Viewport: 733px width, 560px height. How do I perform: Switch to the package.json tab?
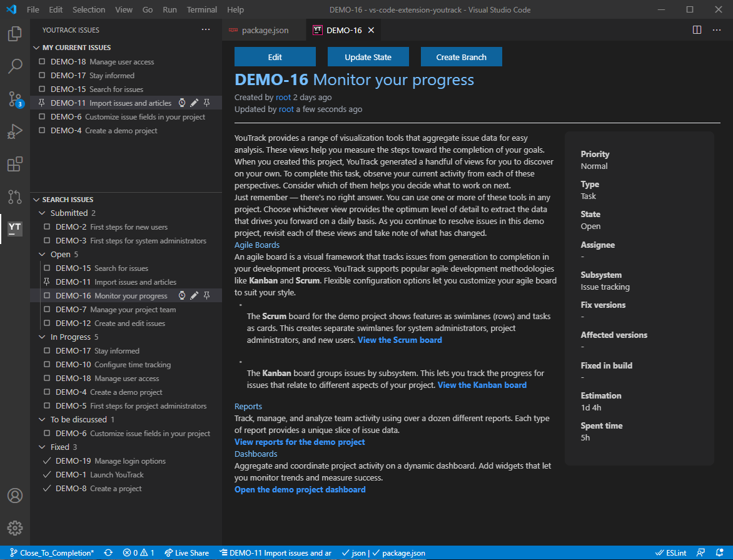tap(264, 30)
